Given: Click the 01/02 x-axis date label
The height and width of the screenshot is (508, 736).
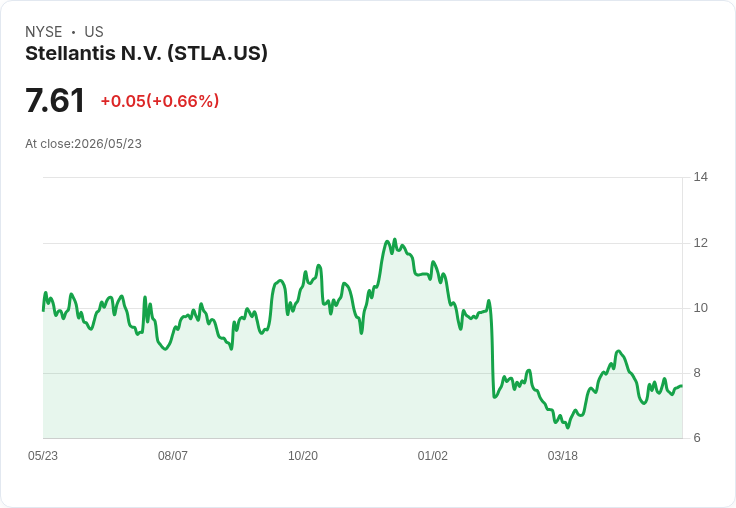Looking at the screenshot, I should click(x=433, y=455).
